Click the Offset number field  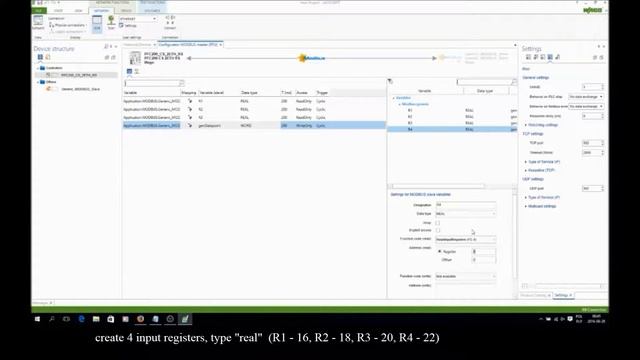[x=484, y=260]
